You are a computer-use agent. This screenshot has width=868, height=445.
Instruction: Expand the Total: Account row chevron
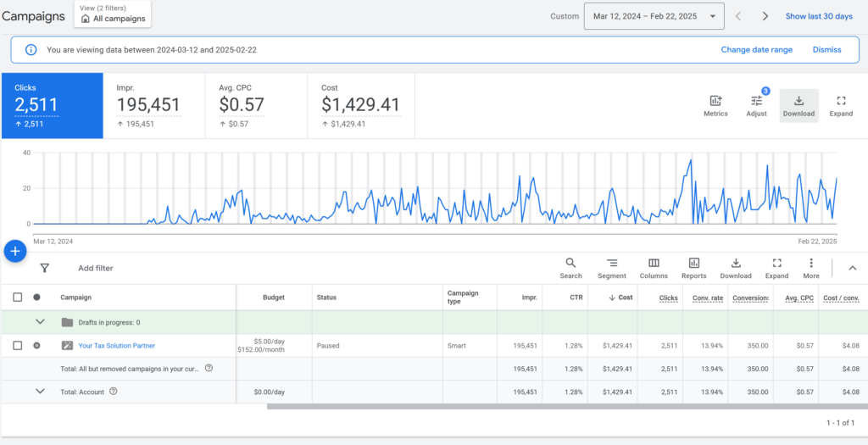click(39, 392)
